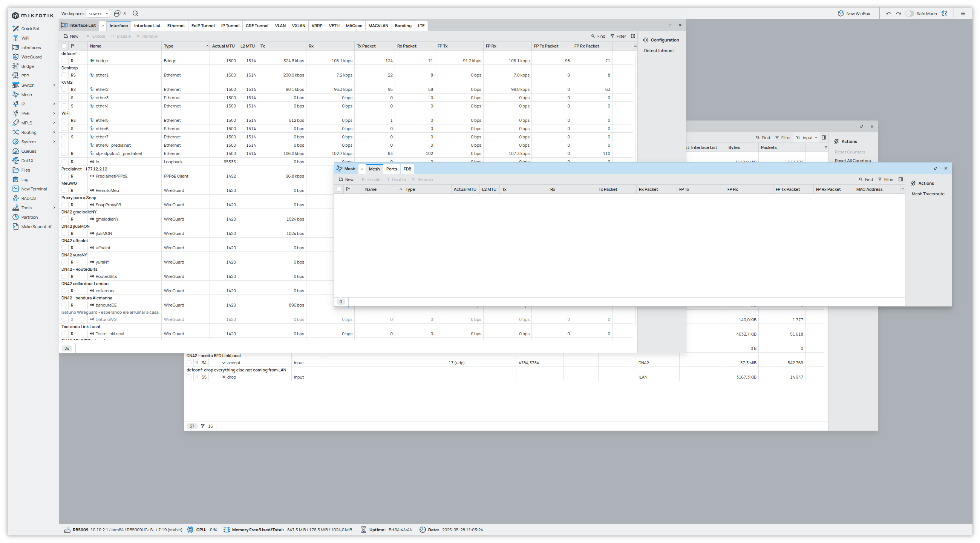Switch to the Ports tab in the Mesh window
The image size is (980, 543).
coord(392,169)
